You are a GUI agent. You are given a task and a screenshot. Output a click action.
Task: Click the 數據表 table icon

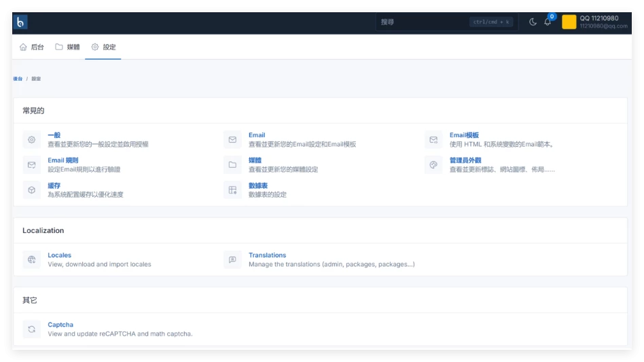tap(232, 190)
